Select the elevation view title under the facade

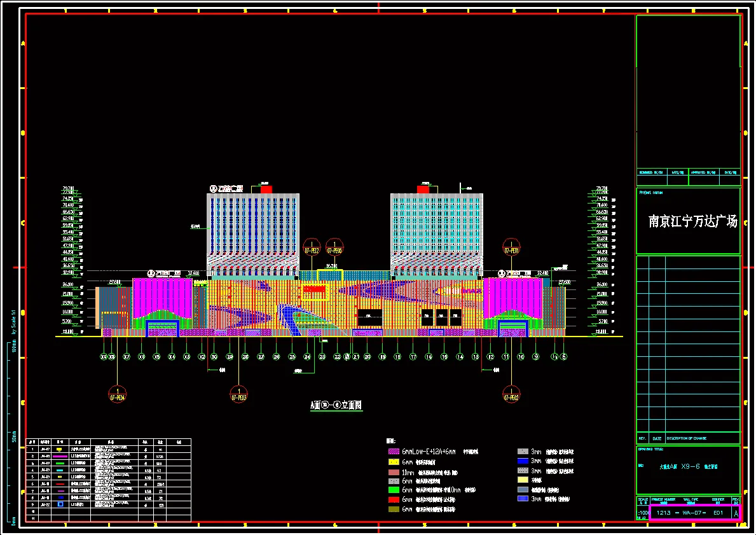(x=336, y=405)
